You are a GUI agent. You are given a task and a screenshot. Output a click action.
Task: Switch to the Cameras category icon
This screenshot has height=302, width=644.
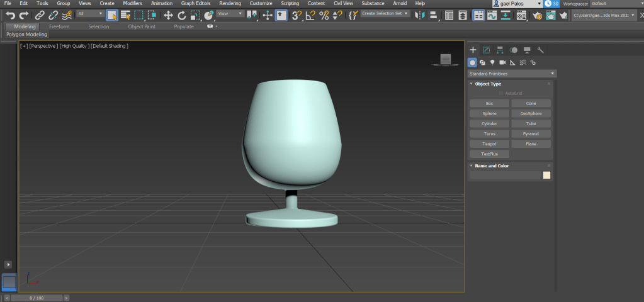pos(502,62)
